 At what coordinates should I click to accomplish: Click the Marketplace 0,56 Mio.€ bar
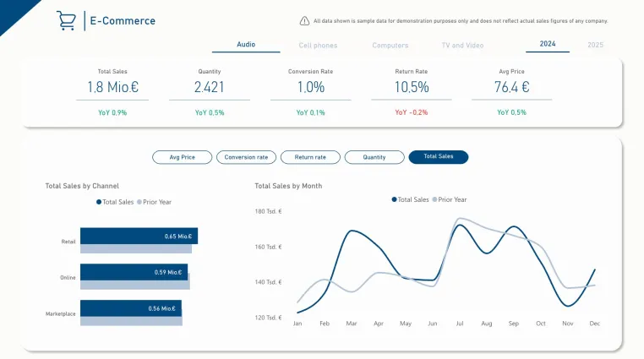click(x=131, y=308)
